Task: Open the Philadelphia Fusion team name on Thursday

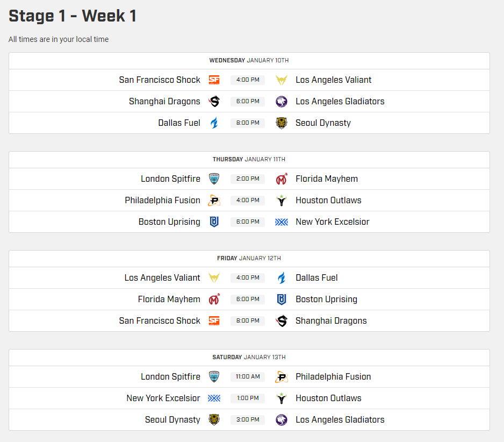Action: click(162, 201)
